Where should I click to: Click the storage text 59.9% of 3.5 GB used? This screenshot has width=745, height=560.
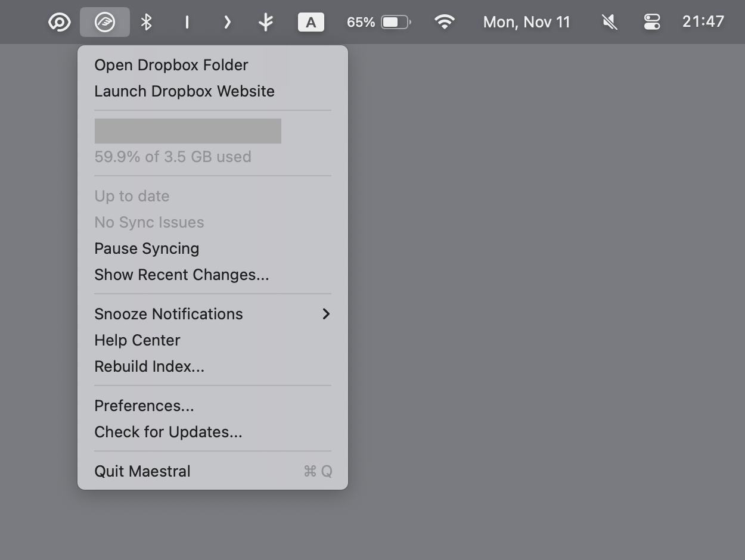173,157
